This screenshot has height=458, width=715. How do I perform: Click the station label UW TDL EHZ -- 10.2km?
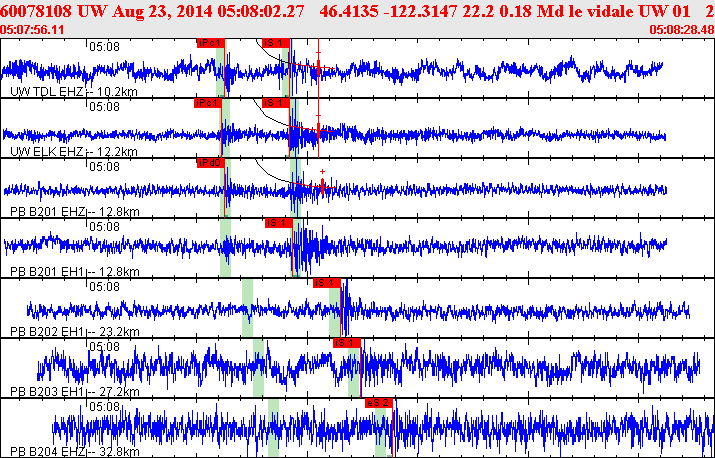[x=74, y=92]
